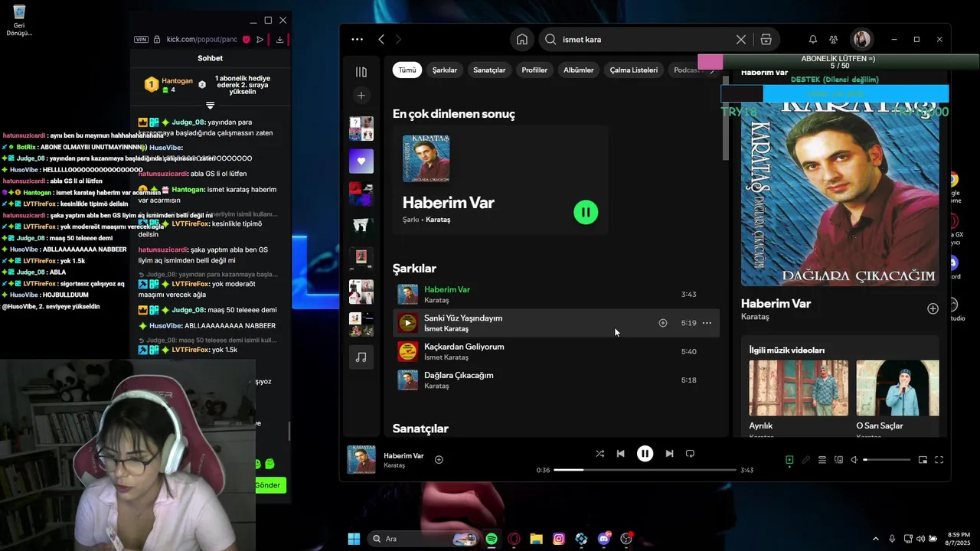Enter Spotify fullscreen mode
980x551 pixels.
click(x=939, y=460)
